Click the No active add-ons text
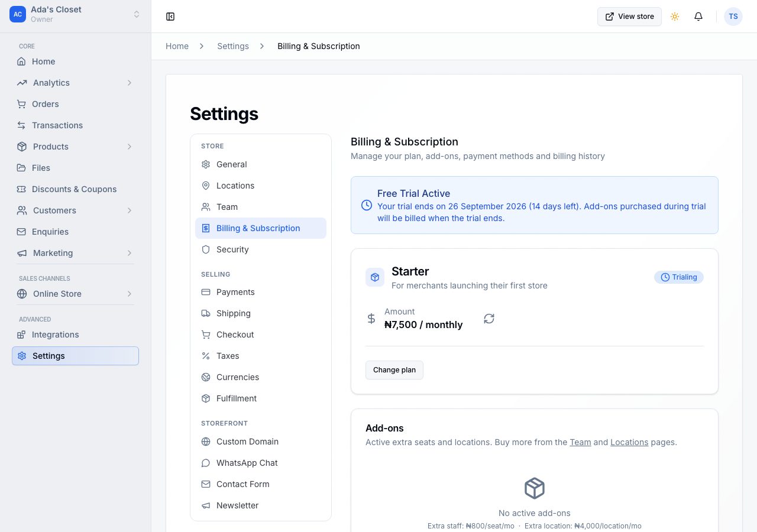 point(535,513)
